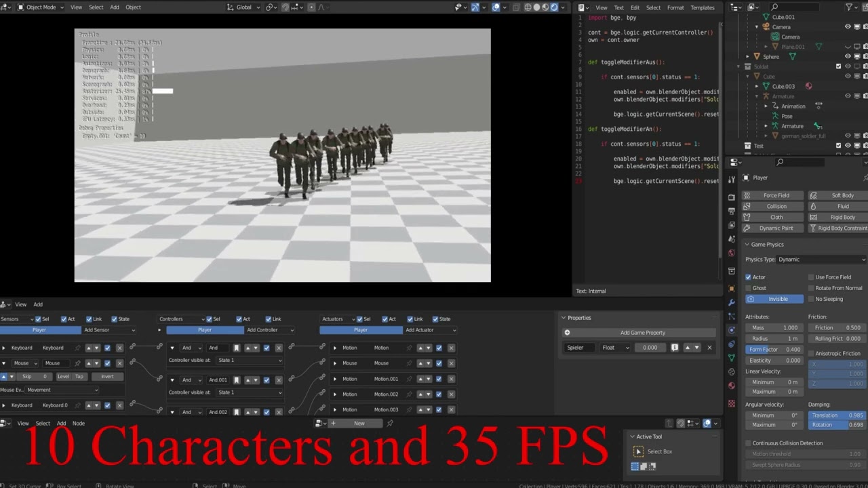The height and width of the screenshot is (488, 868).
Task: Open Object Mode dropdown
Action: pos(40,7)
